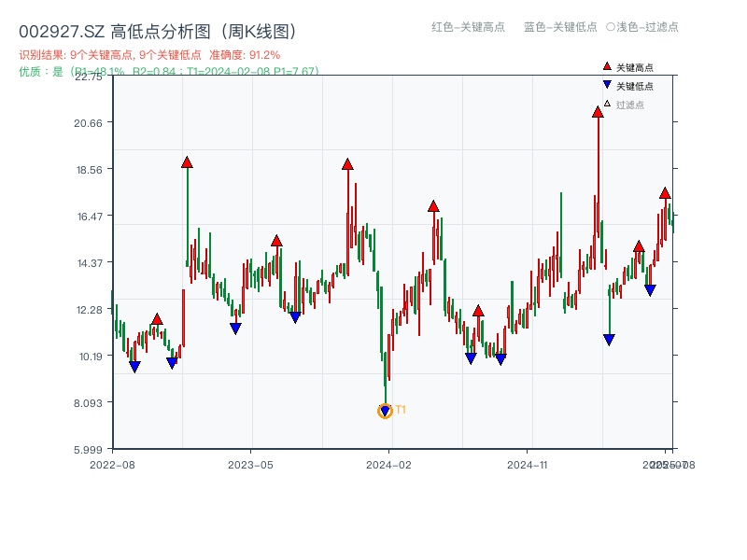Screen dimensions: 747x560
Task: Click the leftmost red high marker near 2022-08
Action: pyautogui.click(x=155, y=320)
